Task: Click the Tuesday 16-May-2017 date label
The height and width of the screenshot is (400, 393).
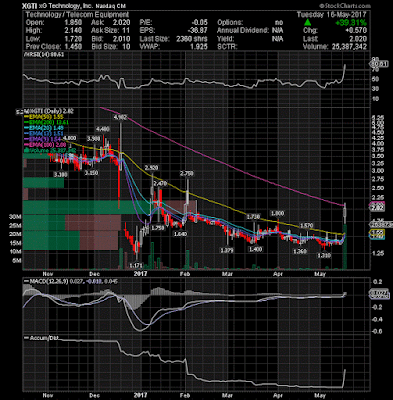Action: coord(332,15)
